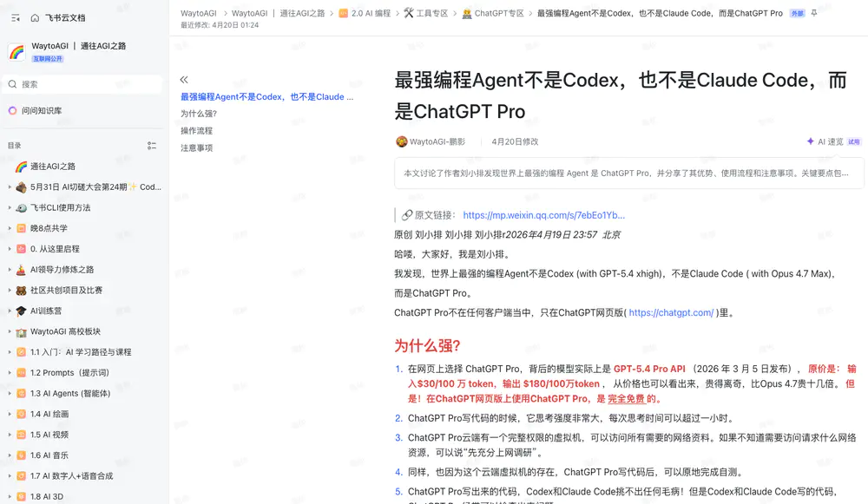The width and height of the screenshot is (868, 504).
Task: Click author avatar WaytoAGI-鹏影
Action: click(x=401, y=141)
